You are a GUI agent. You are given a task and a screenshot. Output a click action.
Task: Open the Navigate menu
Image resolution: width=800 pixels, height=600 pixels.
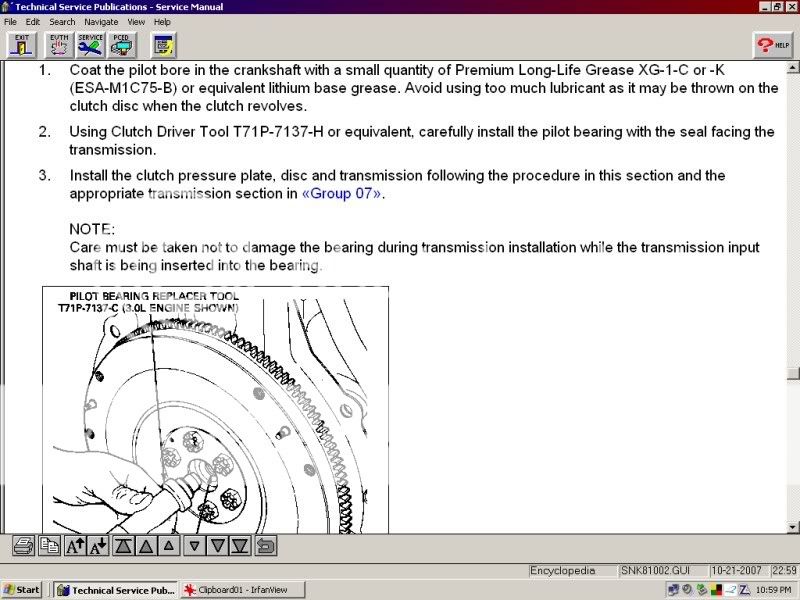[101, 21]
